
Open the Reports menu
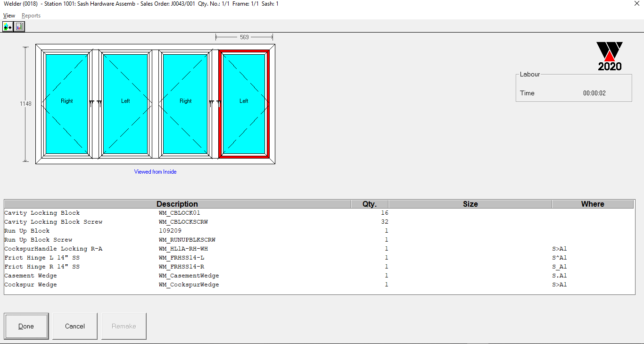coord(31,16)
